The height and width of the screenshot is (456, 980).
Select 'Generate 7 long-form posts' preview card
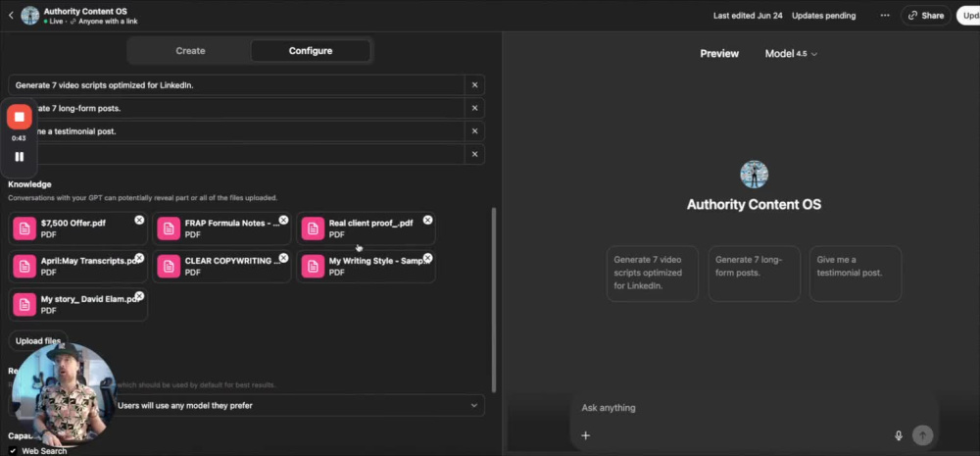coord(754,274)
